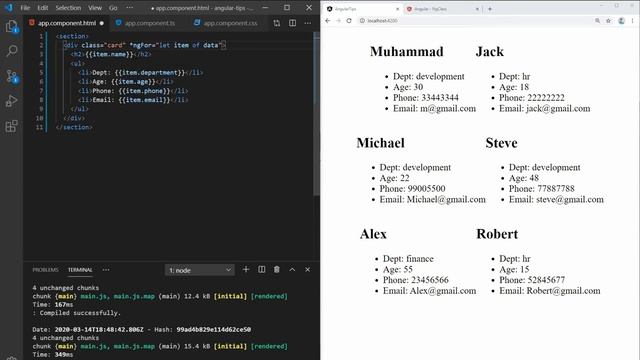Viewport: 640px width, 360px height.
Task: Open the Search view in activity bar
Action: 11,51
